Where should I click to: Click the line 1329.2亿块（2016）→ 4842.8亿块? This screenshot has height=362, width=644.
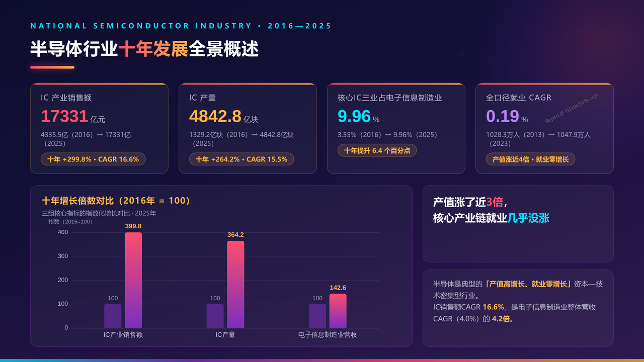pyautogui.click(x=242, y=135)
